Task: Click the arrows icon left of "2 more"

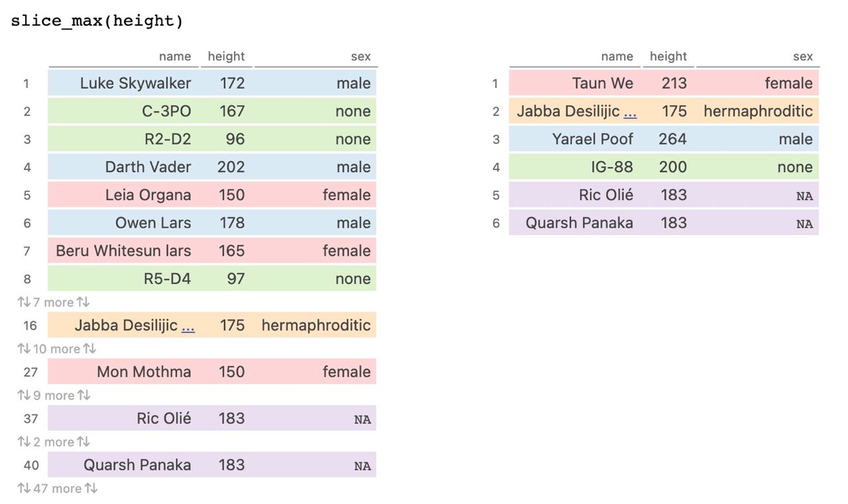Action: (24, 442)
